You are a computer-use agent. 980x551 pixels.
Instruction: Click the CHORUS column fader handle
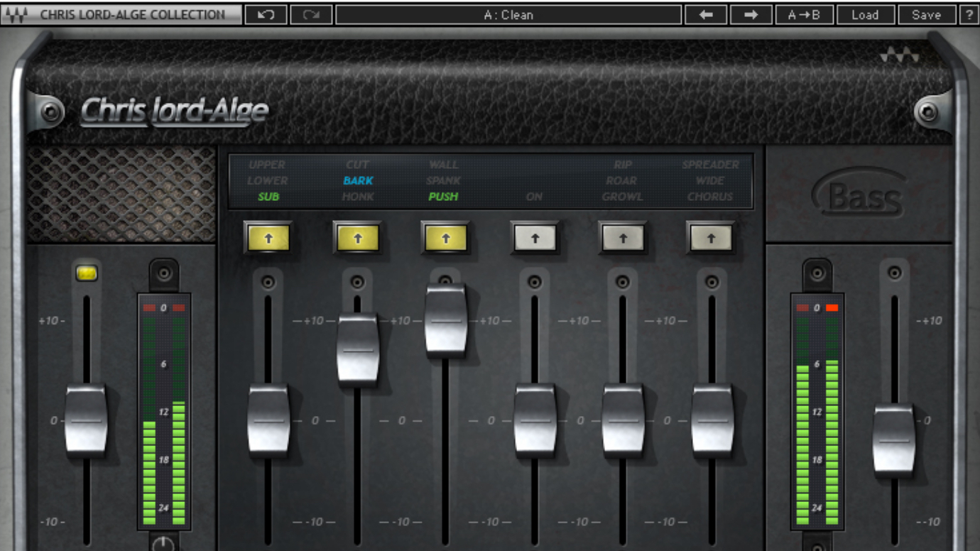[x=712, y=420]
